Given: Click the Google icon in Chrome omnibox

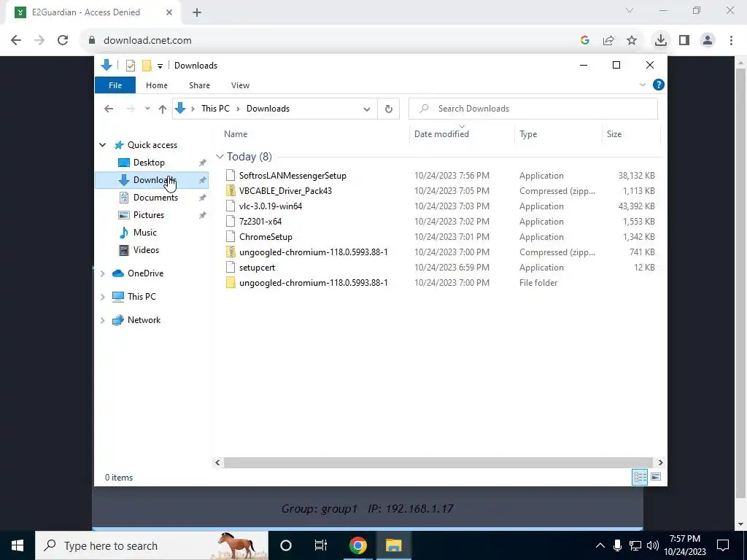Looking at the screenshot, I should [585, 41].
